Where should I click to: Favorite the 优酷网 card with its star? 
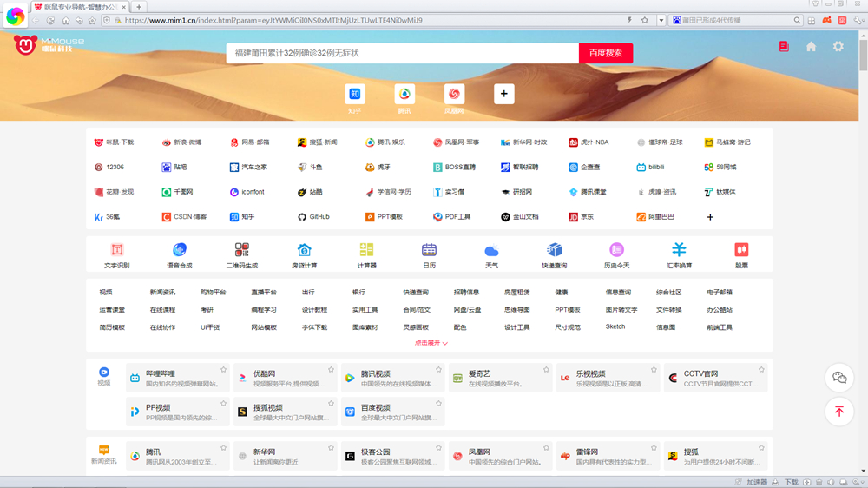(331, 369)
